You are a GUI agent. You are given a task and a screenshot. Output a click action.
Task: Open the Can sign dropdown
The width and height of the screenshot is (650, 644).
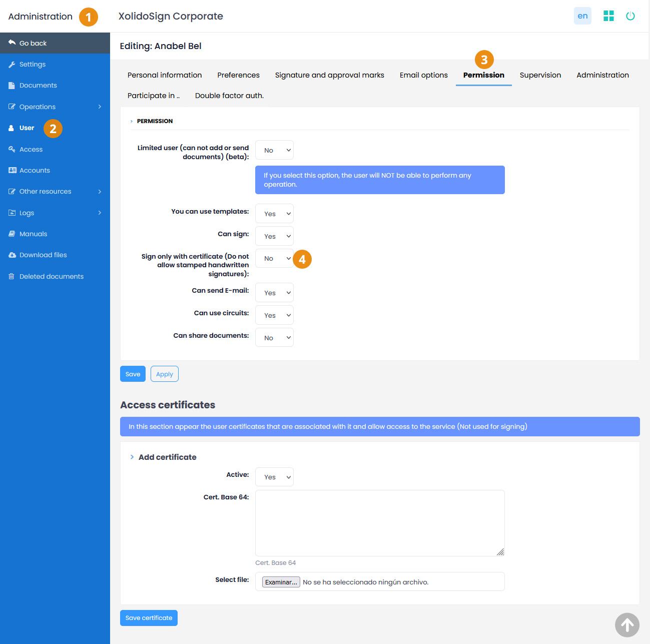(274, 236)
